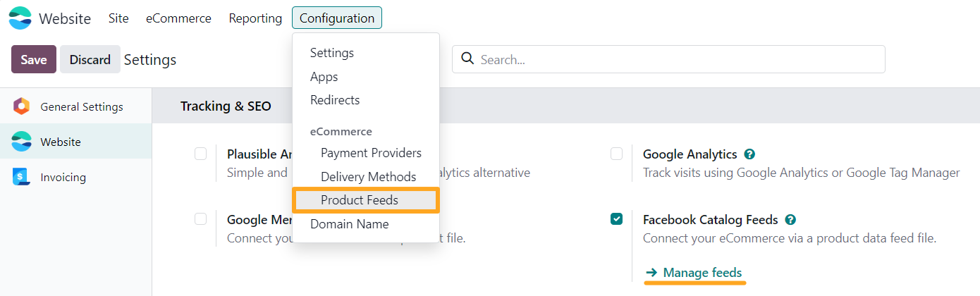This screenshot has height=296, width=980.
Task: Collapse the Configuration menu
Action: pos(337,18)
